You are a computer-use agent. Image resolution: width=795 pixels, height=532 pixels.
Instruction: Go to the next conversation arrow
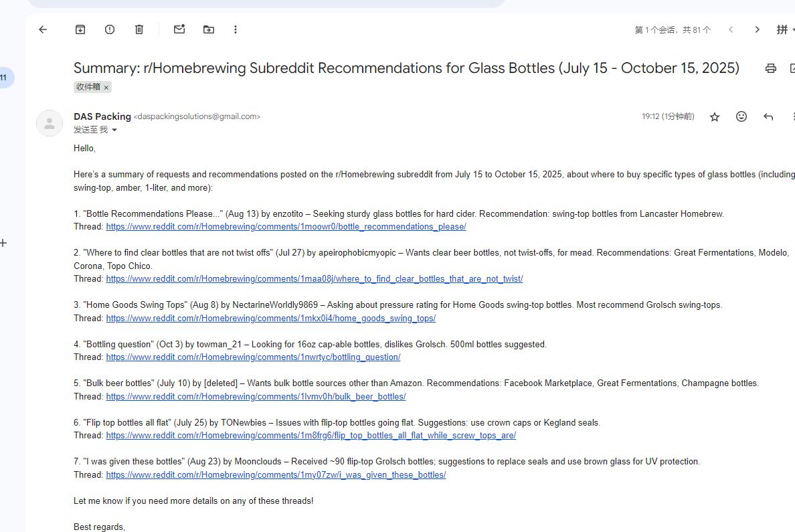coord(757,29)
